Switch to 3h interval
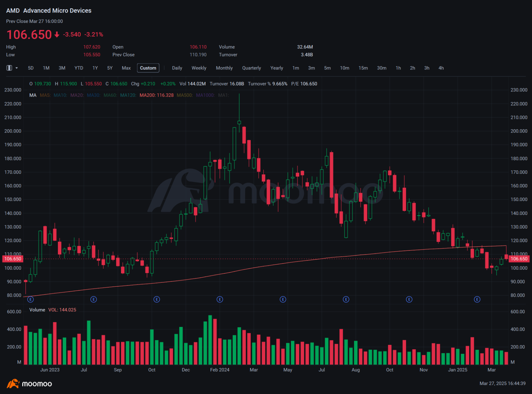532x394 pixels. point(427,68)
